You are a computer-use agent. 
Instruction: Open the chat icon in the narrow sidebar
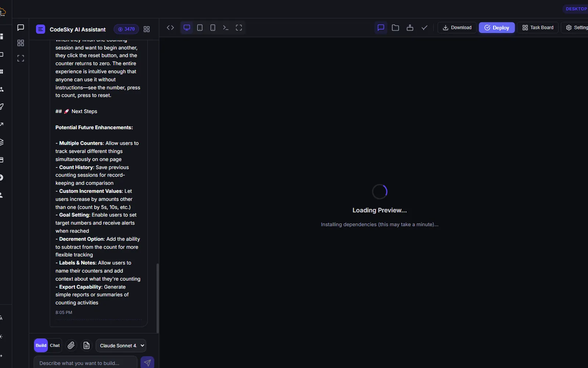21,28
